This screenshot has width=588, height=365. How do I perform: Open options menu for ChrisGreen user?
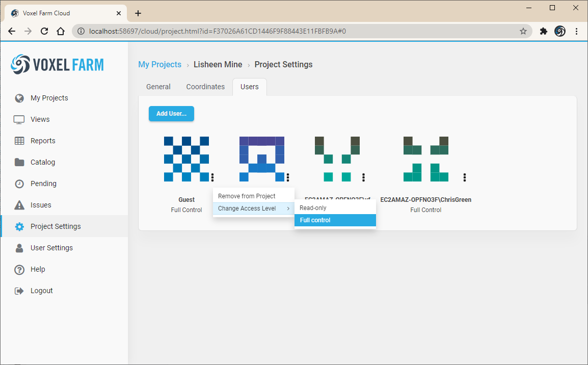(x=465, y=177)
